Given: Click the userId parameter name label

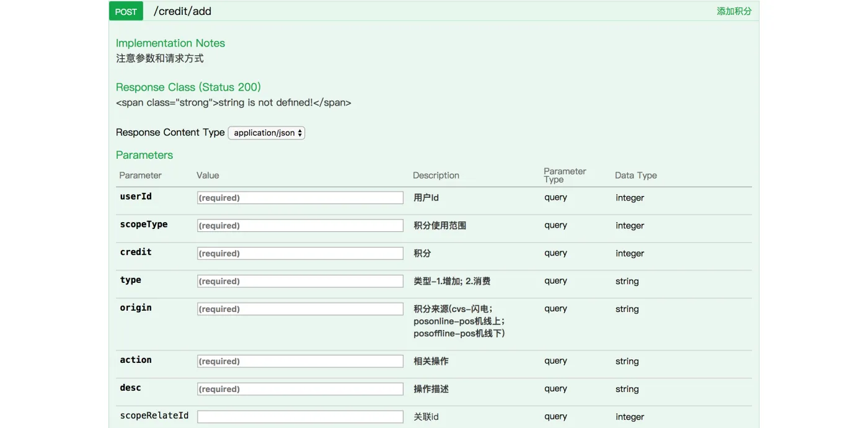Looking at the screenshot, I should coord(136,197).
